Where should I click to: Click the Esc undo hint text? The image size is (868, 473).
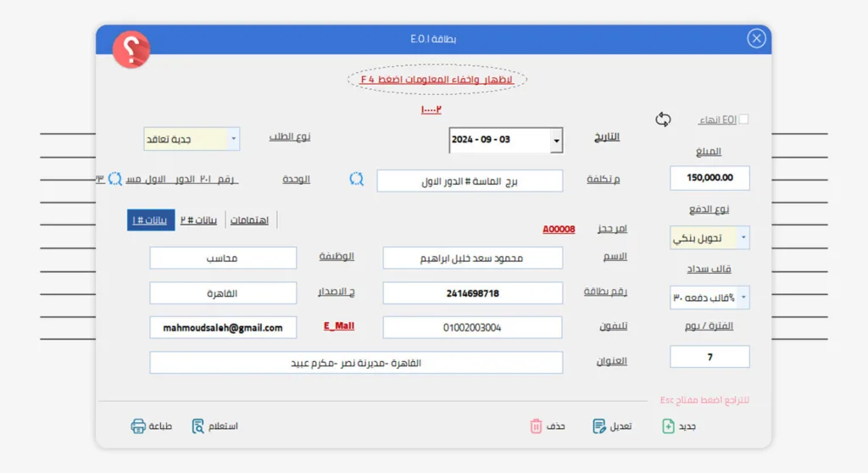click(704, 400)
